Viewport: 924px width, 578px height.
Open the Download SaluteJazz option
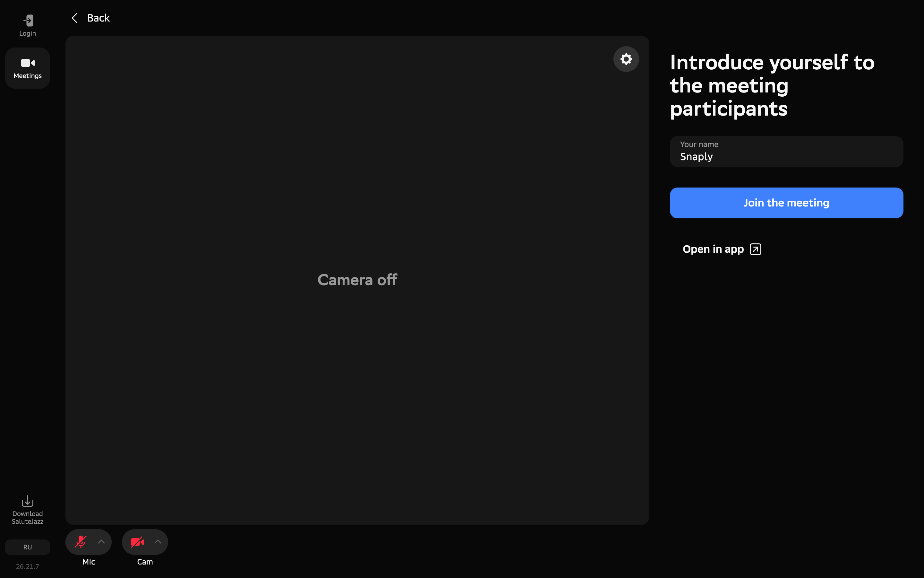pyautogui.click(x=28, y=510)
